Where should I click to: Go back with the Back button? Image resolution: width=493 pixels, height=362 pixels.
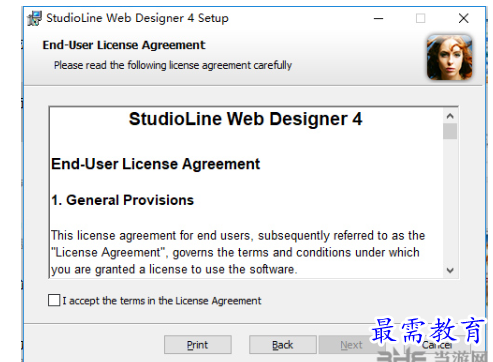pyautogui.click(x=283, y=345)
